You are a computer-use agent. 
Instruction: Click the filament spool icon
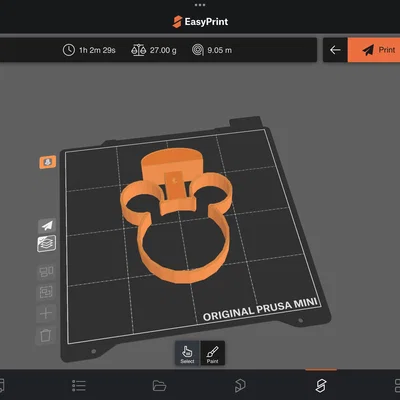[x=198, y=50]
